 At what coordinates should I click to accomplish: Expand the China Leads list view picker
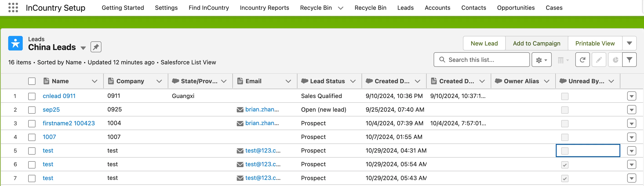tap(83, 48)
